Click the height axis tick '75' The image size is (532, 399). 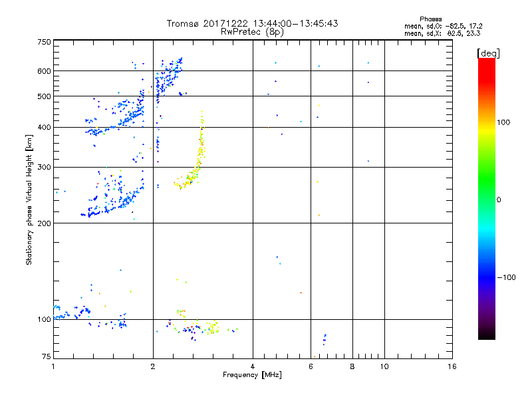(47, 356)
